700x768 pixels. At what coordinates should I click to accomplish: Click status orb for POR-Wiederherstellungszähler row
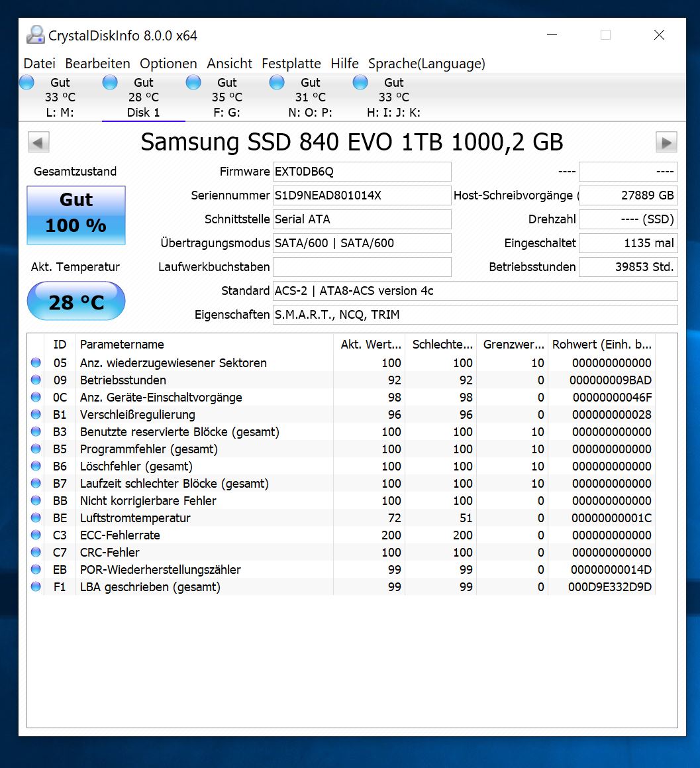pyautogui.click(x=36, y=569)
